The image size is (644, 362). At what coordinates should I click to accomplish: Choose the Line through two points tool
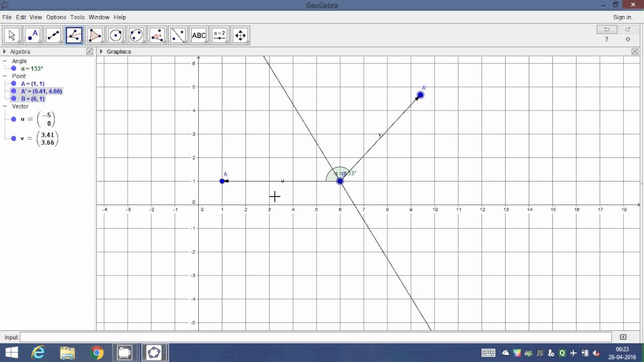(x=53, y=35)
